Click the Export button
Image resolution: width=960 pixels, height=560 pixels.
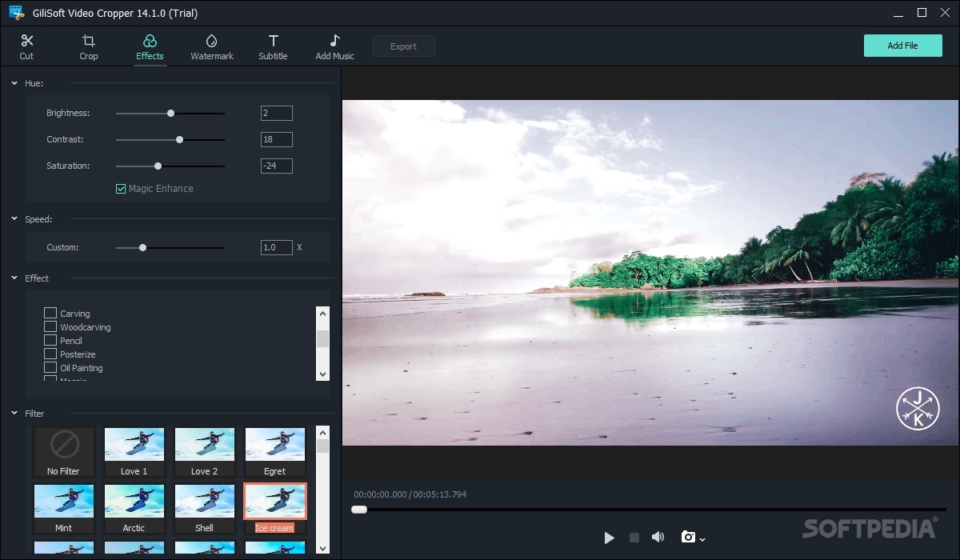(403, 46)
